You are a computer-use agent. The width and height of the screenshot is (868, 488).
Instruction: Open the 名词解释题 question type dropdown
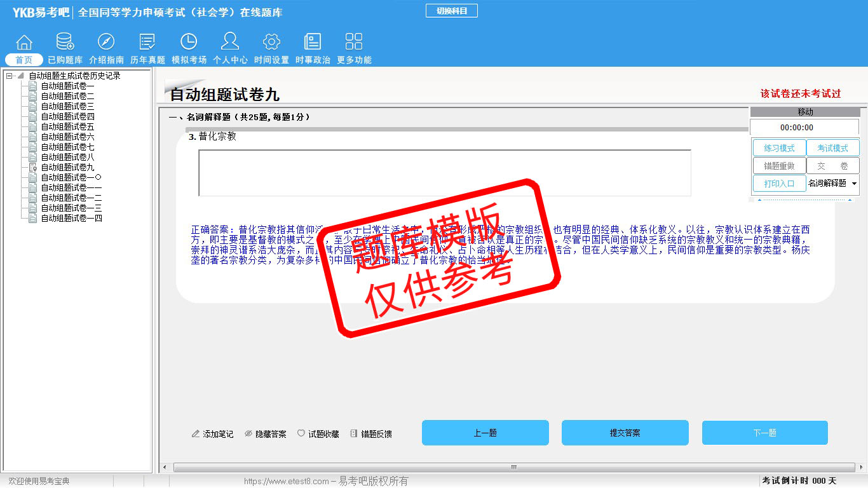(854, 184)
